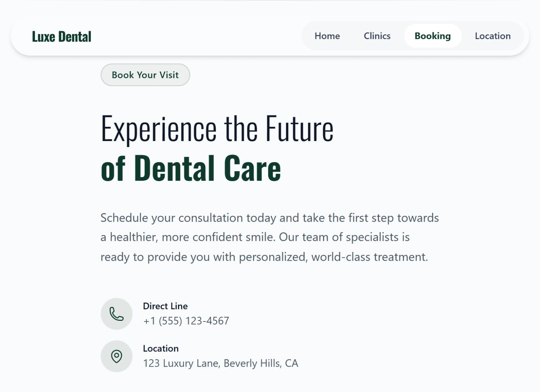Click the Experience the Future heading line
The image size is (540, 392).
(x=217, y=129)
